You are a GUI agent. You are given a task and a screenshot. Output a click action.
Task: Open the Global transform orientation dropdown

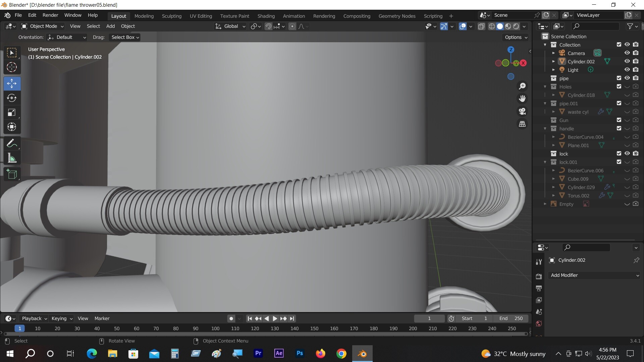(231, 26)
